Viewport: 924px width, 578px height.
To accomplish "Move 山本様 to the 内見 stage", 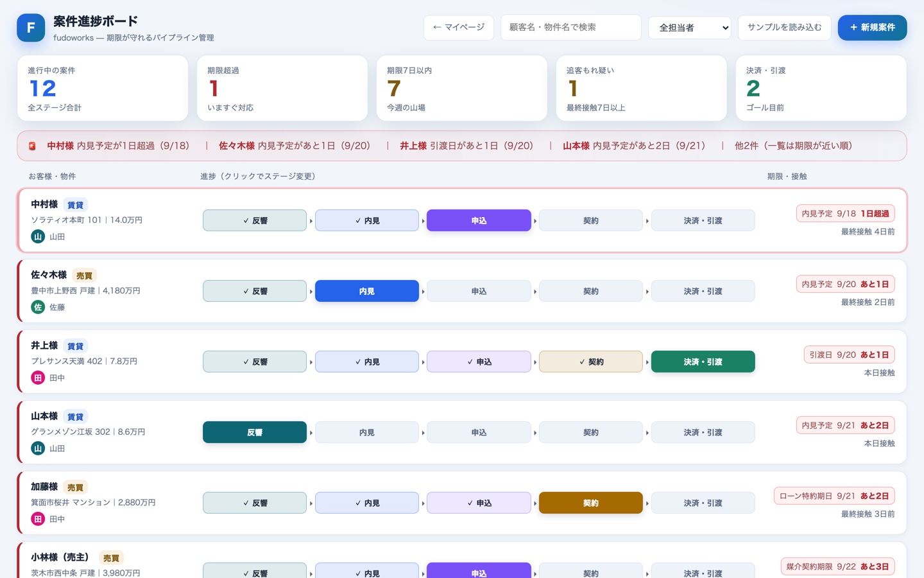I will click(367, 432).
